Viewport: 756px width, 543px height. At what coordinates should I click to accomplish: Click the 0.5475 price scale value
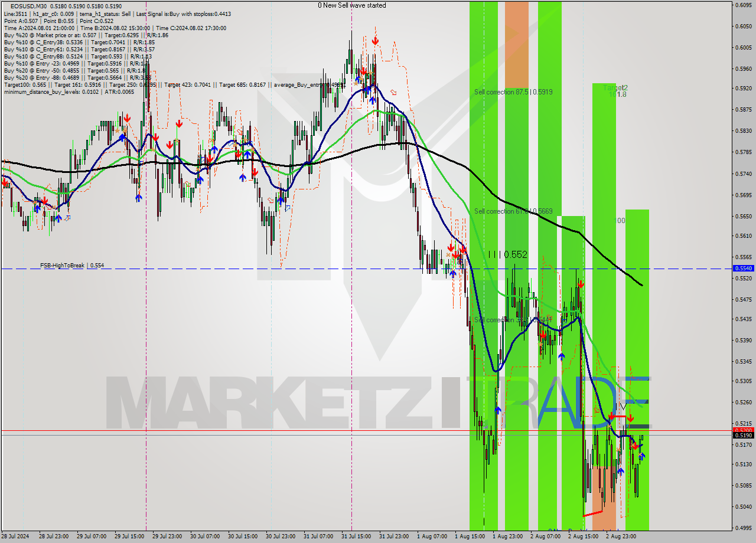click(743, 300)
